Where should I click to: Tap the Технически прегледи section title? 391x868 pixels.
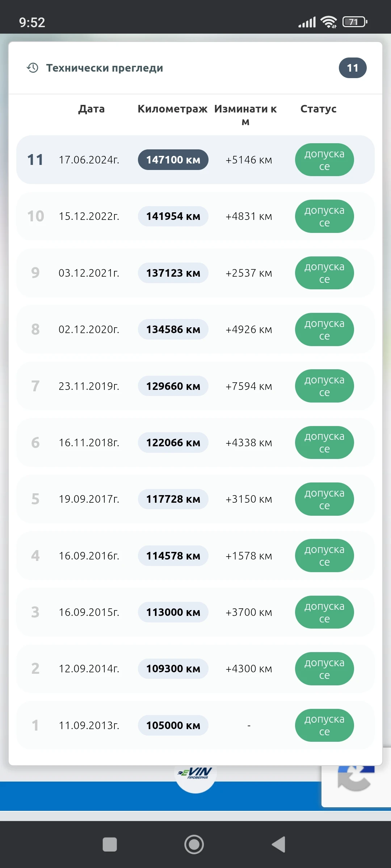point(105,68)
